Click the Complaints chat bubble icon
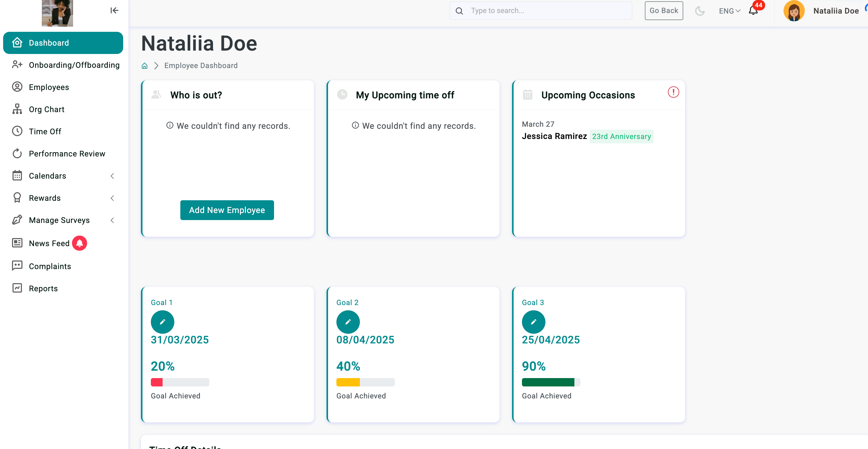 17,266
